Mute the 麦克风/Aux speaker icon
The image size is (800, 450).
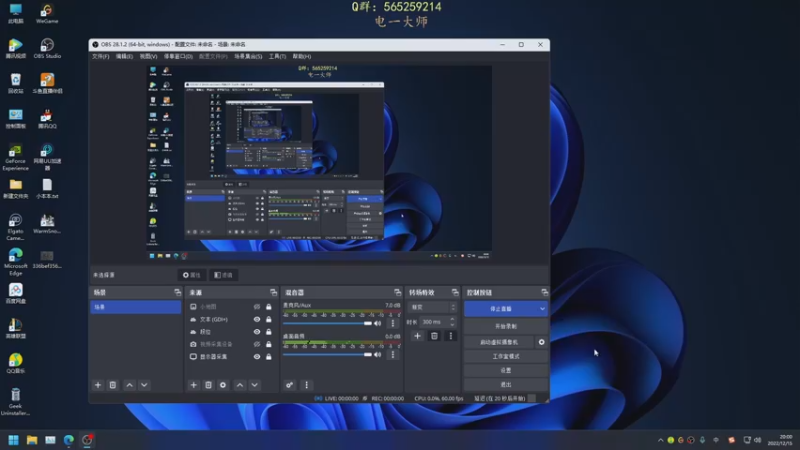(x=378, y=323)
